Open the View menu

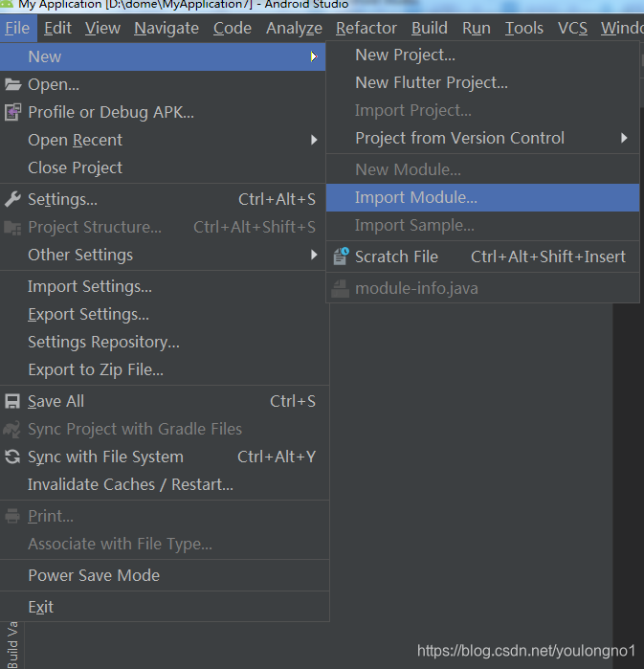click(102, 28)
